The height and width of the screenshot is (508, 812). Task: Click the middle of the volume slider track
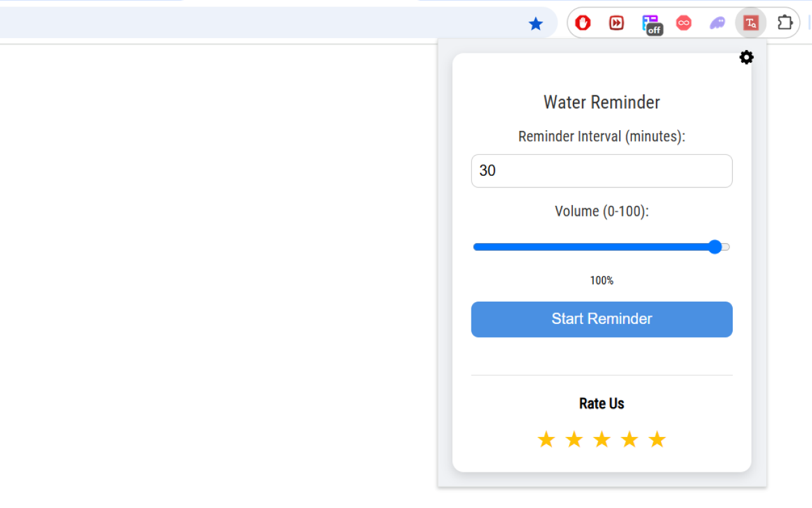tap(601, 247)
